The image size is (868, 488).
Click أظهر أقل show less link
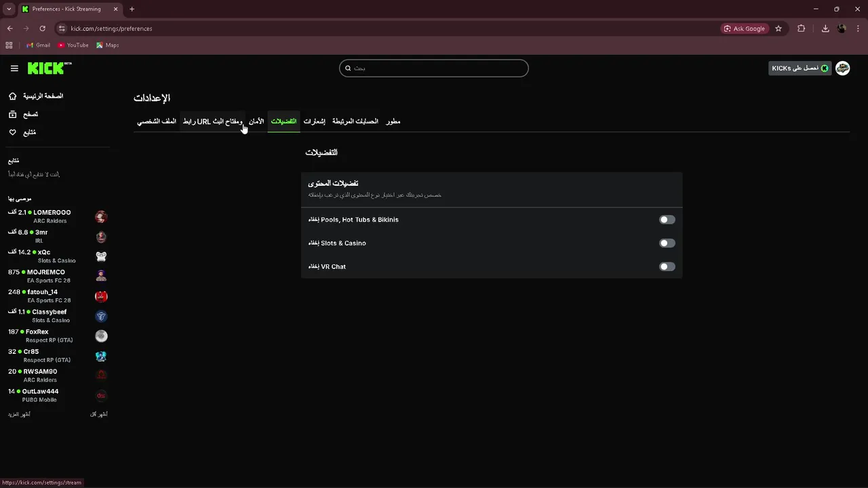pyautogui.click(x=99, y=414)
